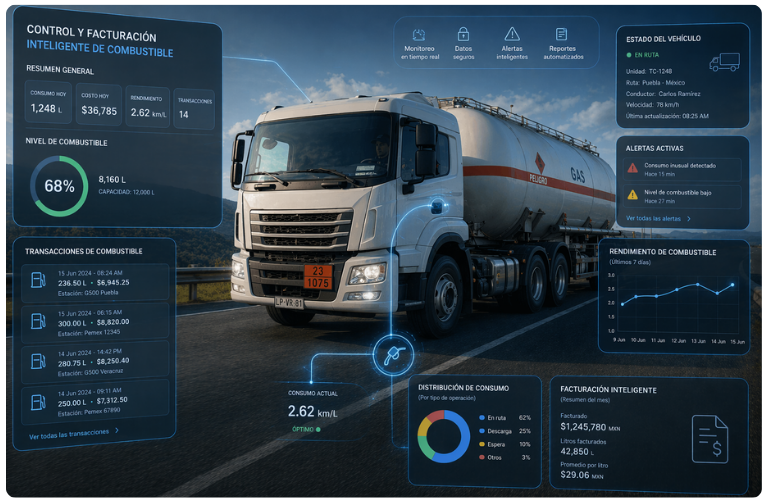768x504 pixels.
Task: Click the Alertas inteligentes warning icon
Action: [x=512, y=34]
